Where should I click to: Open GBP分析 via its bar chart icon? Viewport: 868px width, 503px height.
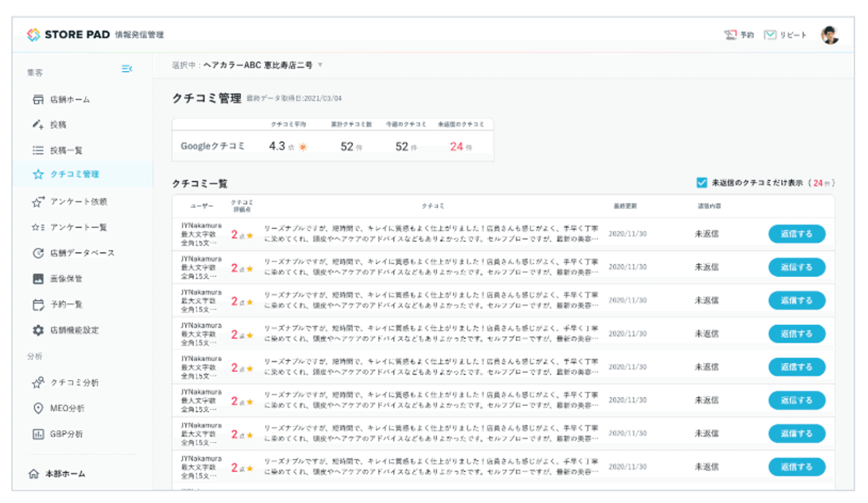coord(38,434)
